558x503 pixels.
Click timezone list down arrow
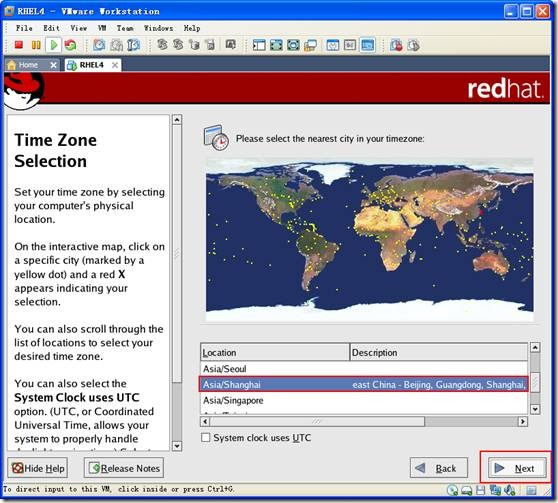tap(535, 409)
